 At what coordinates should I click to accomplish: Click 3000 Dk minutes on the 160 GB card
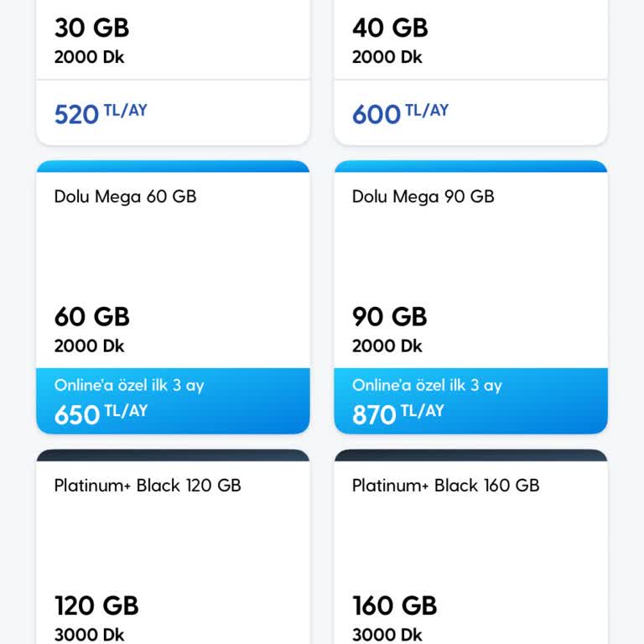[x=387, y=635]
